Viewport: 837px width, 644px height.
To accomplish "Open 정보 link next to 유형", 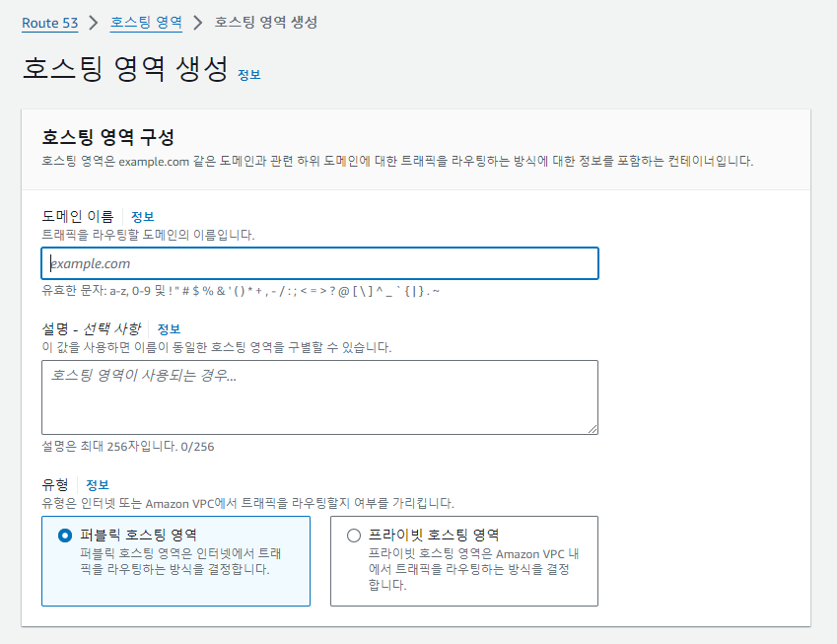I will (x=98, y=485).
